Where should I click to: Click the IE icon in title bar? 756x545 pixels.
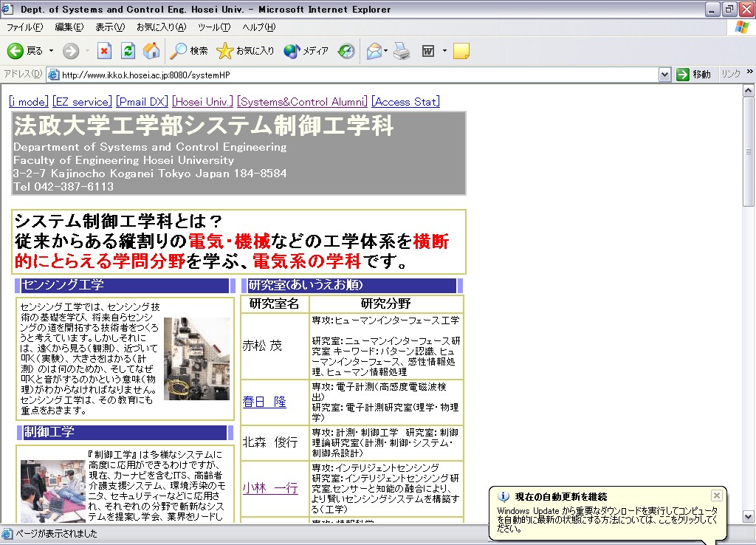(7, 9)
